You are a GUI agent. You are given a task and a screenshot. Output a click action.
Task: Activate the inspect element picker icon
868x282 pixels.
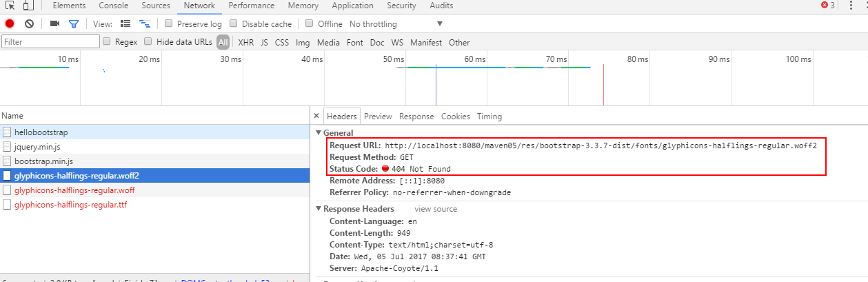[10, 6]
